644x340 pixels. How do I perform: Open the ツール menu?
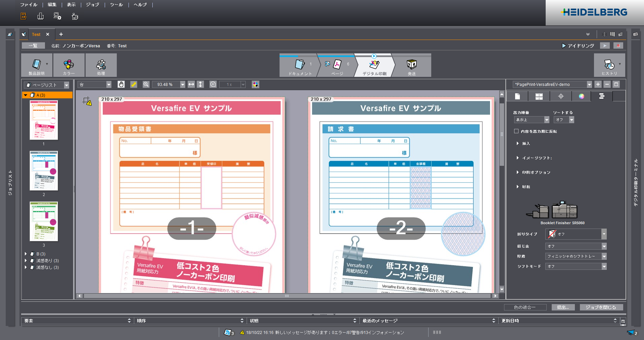click(x=116, y=5)
